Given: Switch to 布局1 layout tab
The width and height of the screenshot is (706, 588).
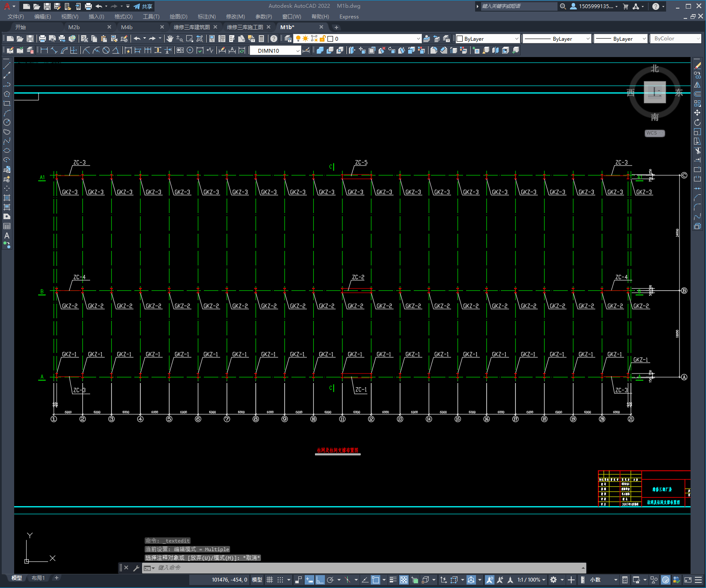Looking at the screenshot, I should [x=38, y=578].
